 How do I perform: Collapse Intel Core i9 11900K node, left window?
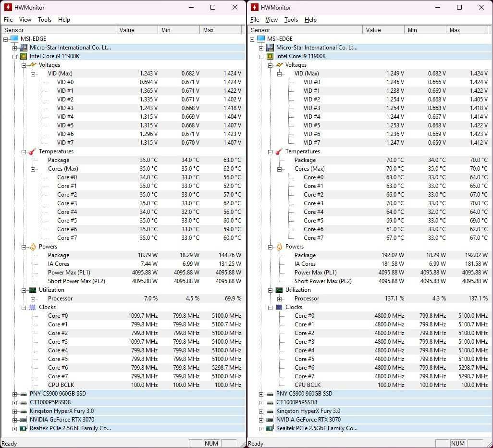tap(14, 57)
